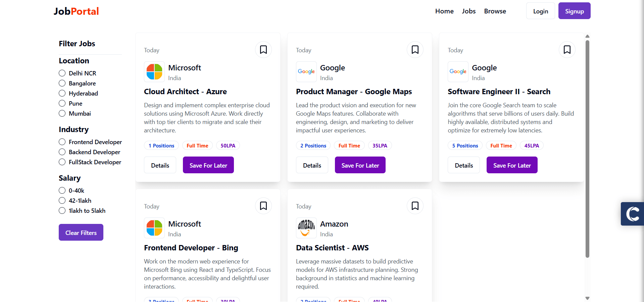
Task: Open Details for Product Manager - Google Maps
Action: point(312,165)
